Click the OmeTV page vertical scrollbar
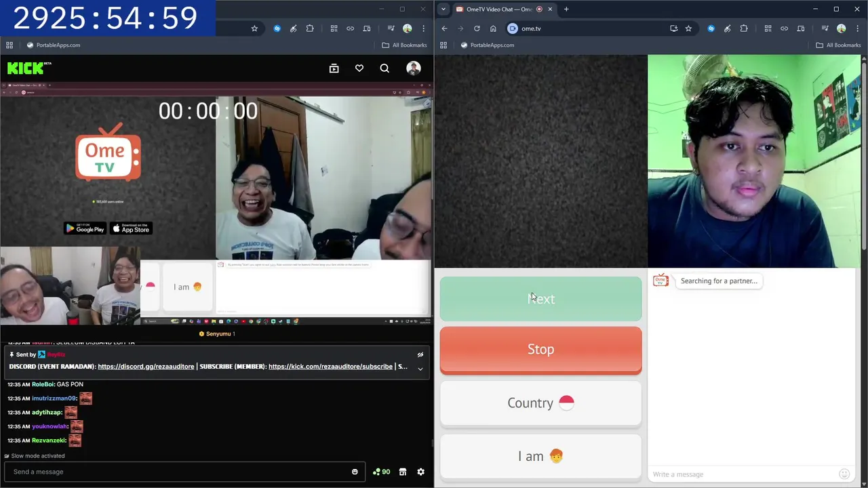The width and height of the screenshot is (868, 488). (x=864, y=155)
